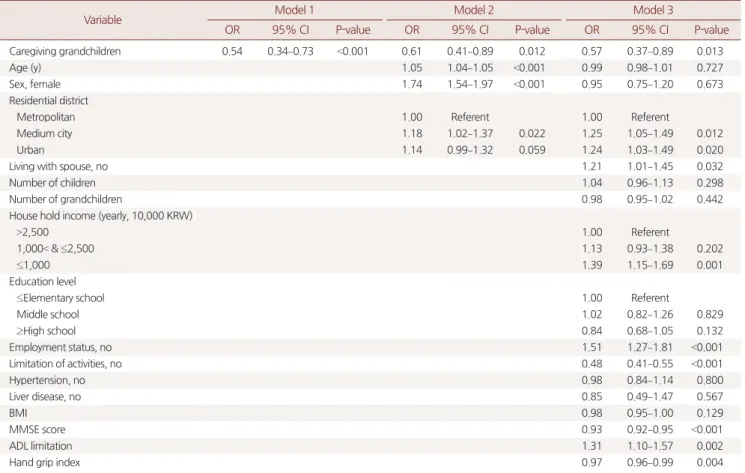Select the 0.002 P-value for ADL limitation
Viewport: 745px width, 473px height.
click(710, 446)
